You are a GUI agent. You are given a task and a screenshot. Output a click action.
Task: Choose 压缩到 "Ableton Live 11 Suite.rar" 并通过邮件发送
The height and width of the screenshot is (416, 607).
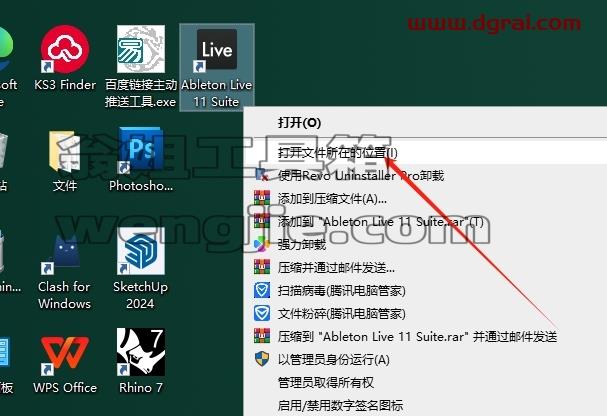tap(425, 337)
